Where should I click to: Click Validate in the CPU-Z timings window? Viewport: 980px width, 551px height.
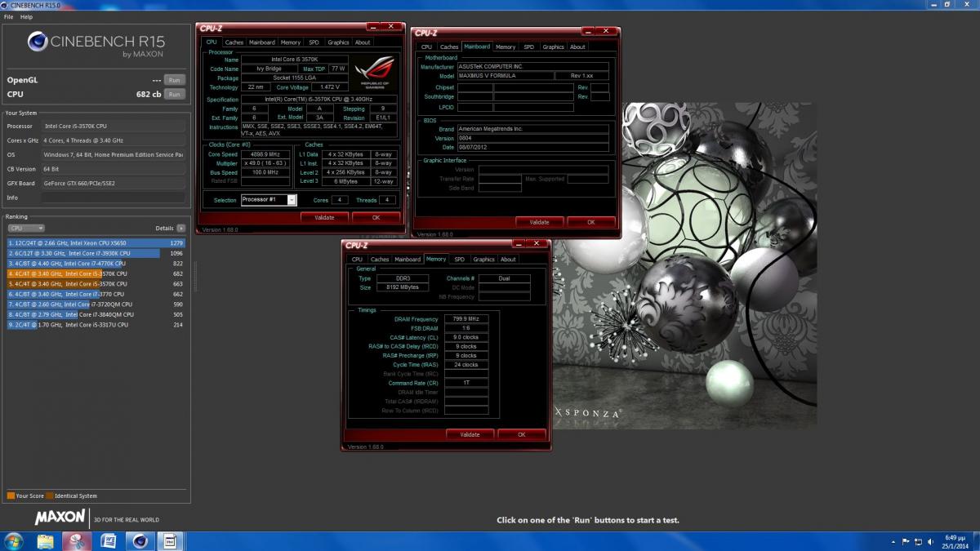tap(470, 434)
